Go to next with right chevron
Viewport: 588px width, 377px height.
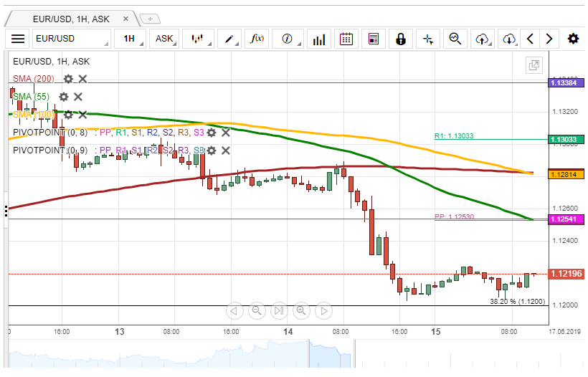[x=549, y=39]
